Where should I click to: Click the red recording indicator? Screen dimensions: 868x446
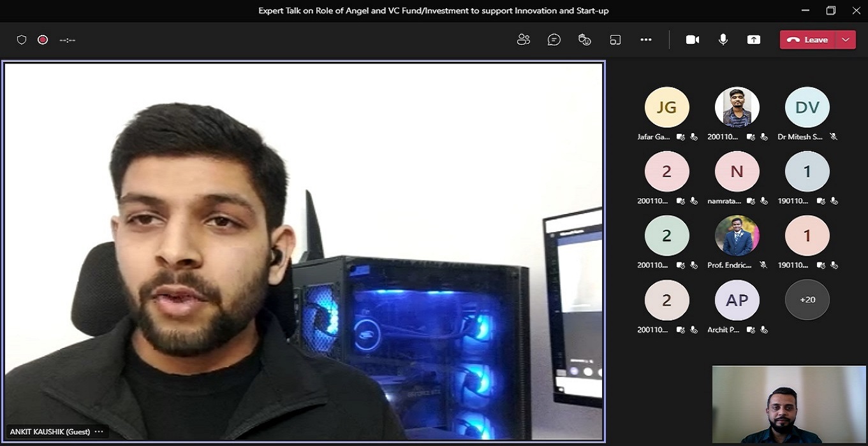click(x=43, y=40)
